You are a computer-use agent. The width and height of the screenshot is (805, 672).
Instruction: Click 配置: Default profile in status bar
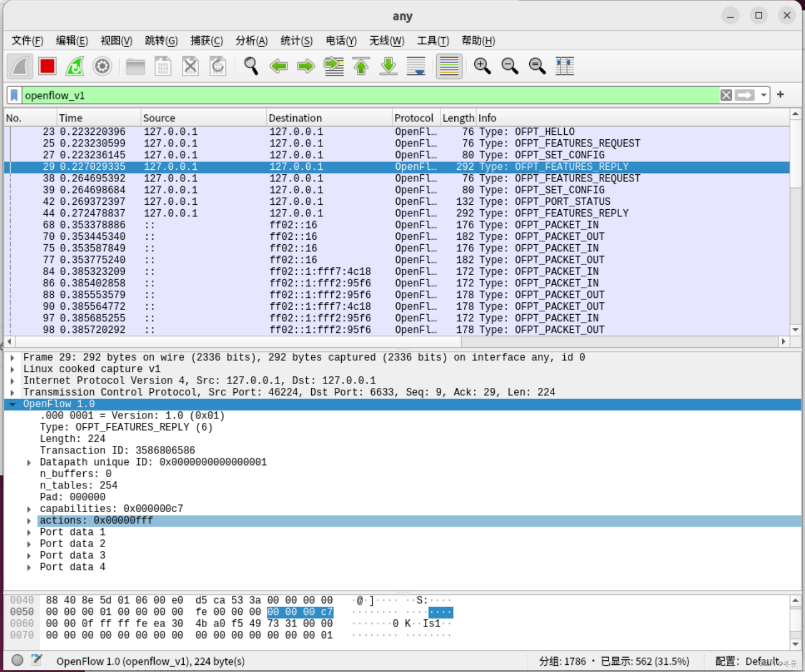[747, 661]
